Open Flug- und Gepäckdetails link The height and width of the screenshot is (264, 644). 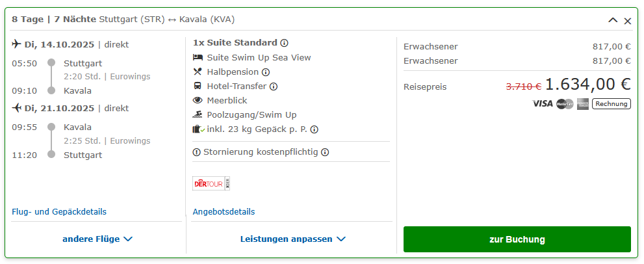pos(59,212)
